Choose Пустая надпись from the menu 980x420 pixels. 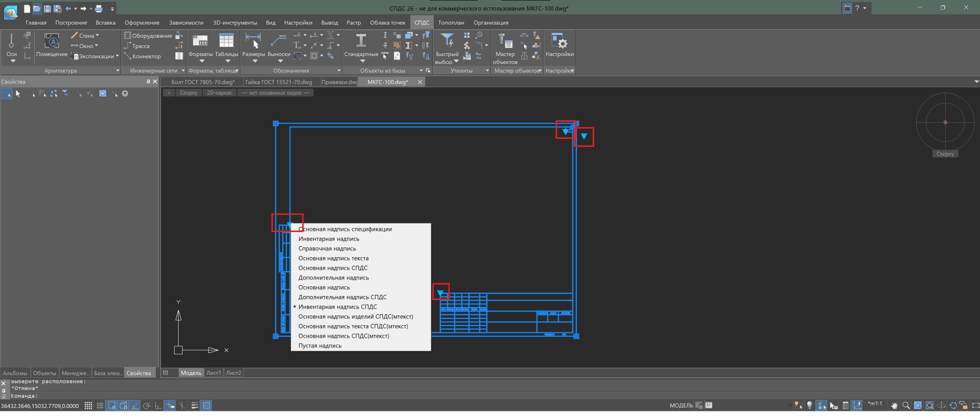coord(320,346)
